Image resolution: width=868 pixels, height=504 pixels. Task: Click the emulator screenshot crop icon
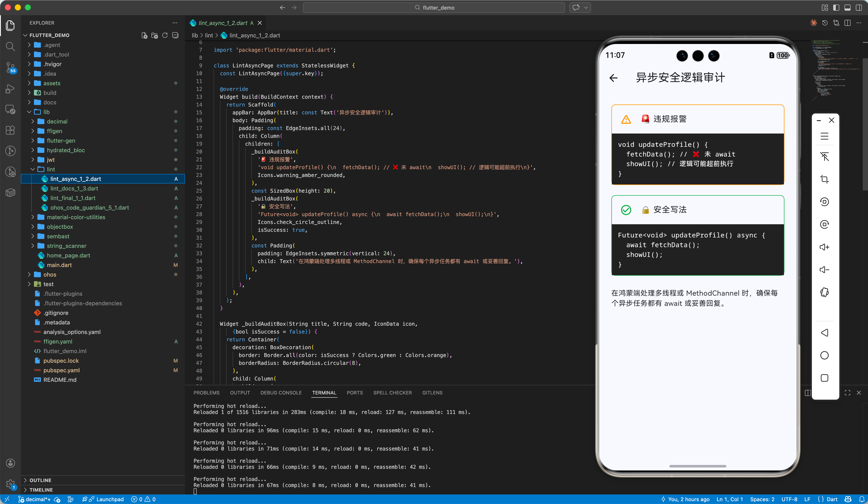click(824, 179)
